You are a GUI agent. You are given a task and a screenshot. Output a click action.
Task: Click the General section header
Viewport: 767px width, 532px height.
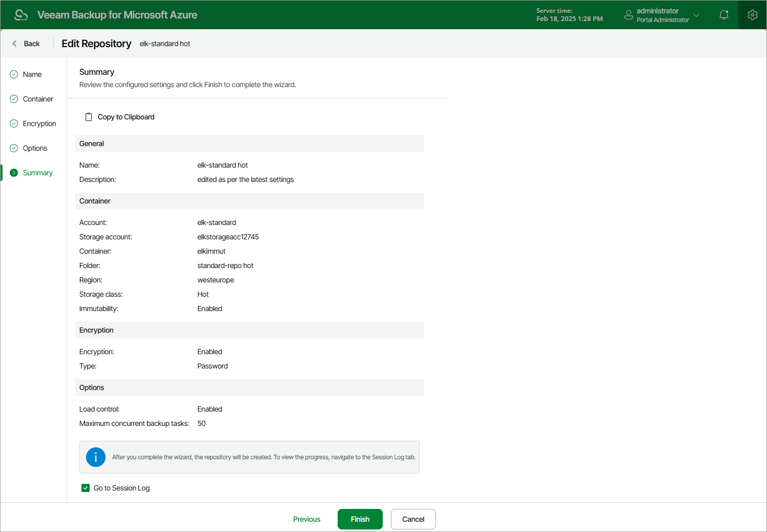[x=250, y=144]
